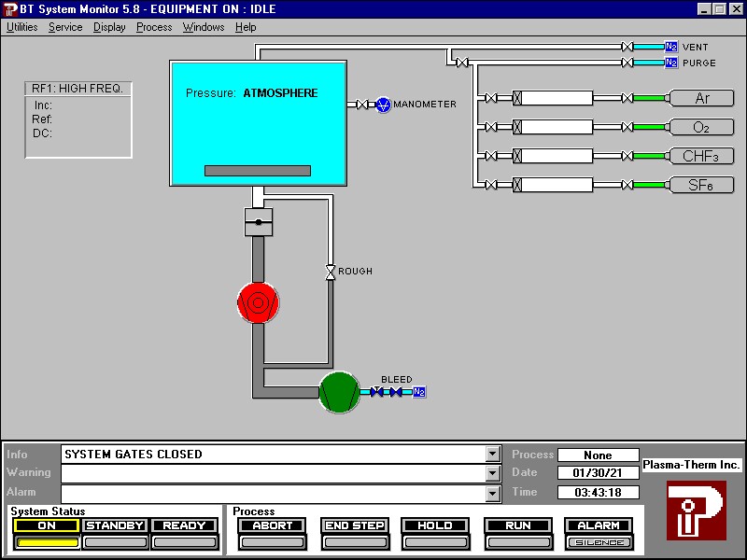Image resolution: width=747 pixels, height=560 pixels.
Task: Click the Ar gas source label
Action: pos(701,98)
